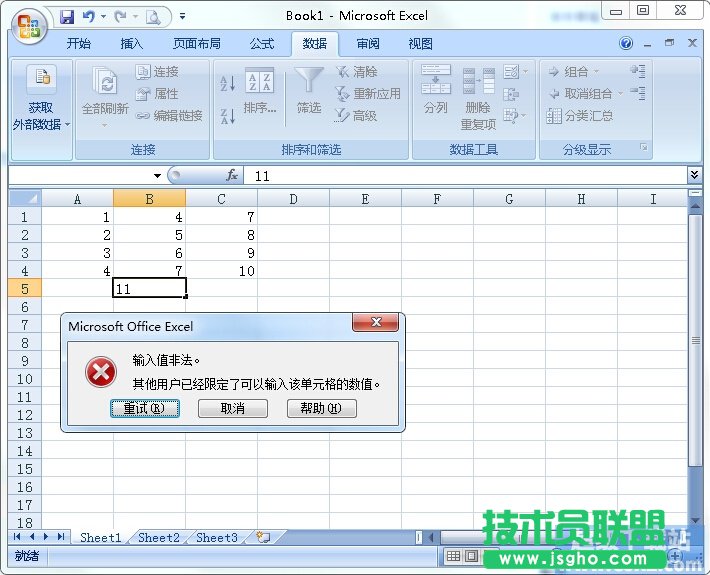Insert a new worksheet tab icon
710x575 pixels.
point(263,537)
